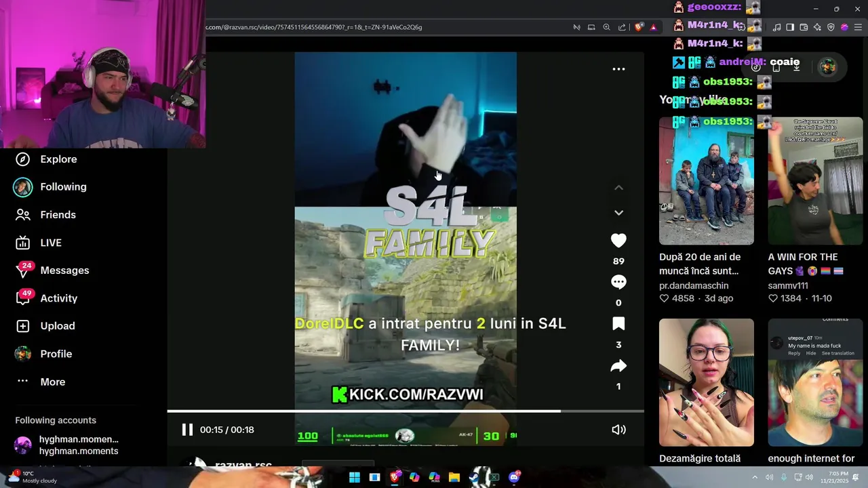This screenshot has width=868, height=488.
Task: Toggle the Brave sidebar panel icon
Action: [x=790, y=27]
